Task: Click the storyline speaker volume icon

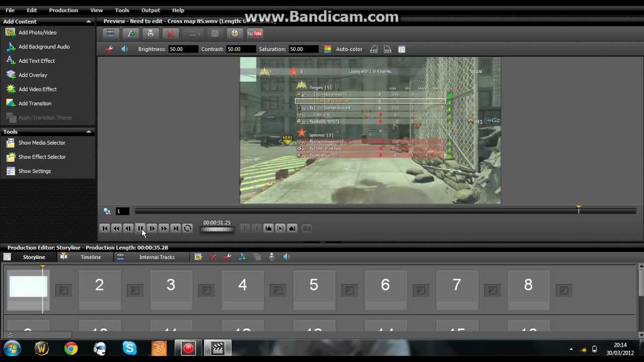Action: pyautogui.click(x=286, y=257)
